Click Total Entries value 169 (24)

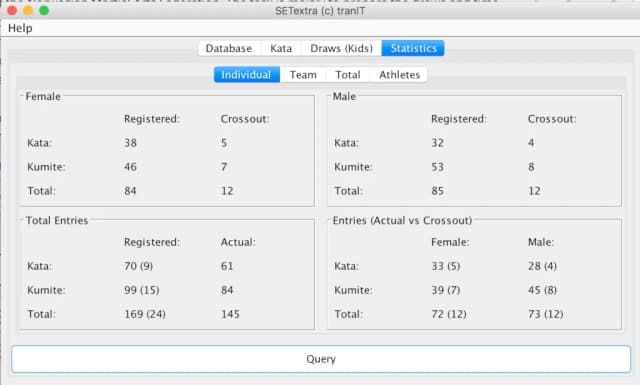[x=145, y=314]
